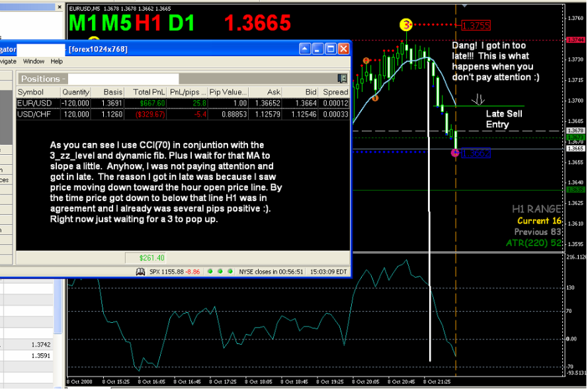Viewport: 588px width, 389px height.
Task: Click the magenta circle marker near 1.3662
Action: coord(455,153)
